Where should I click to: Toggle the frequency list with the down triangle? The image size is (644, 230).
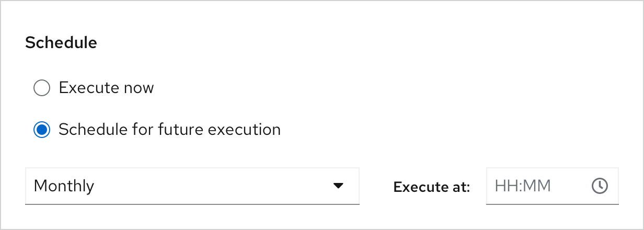point(338,186)
